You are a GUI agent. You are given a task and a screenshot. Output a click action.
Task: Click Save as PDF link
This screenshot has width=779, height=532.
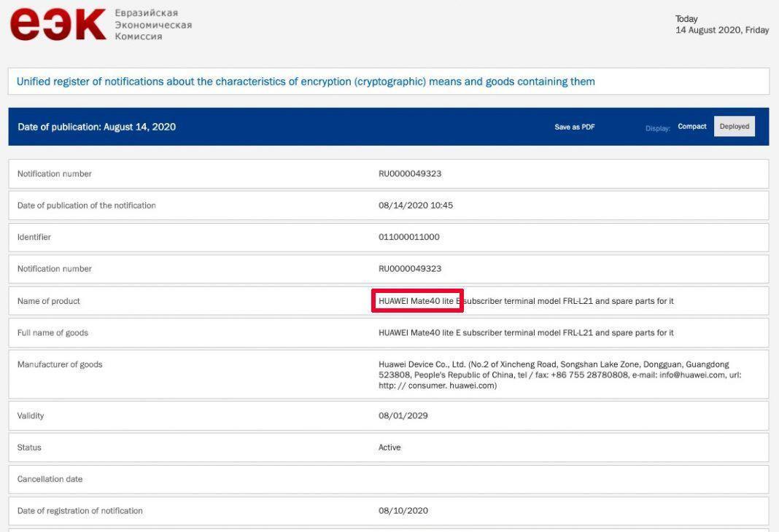click(x=574, y=127)
